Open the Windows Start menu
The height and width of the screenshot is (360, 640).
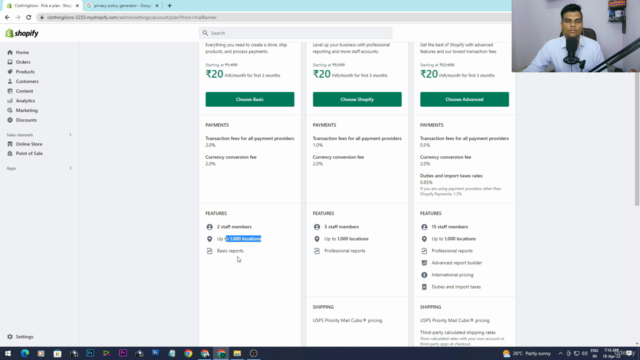point(8,353)
